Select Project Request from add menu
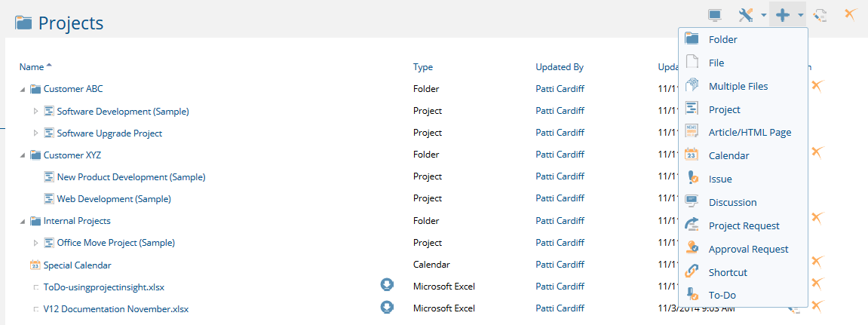 [743, 226]
